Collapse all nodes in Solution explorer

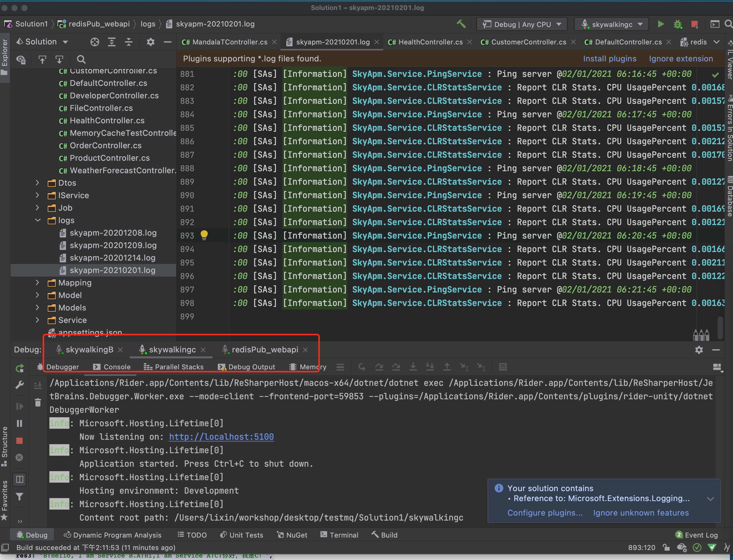coord(128,42)
